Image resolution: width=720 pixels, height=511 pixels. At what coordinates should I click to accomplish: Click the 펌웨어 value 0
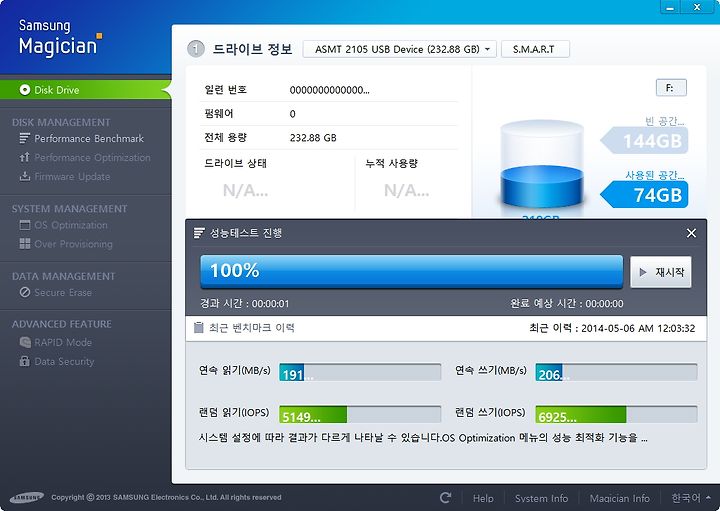pyautogui.click(x=292, y=114)
